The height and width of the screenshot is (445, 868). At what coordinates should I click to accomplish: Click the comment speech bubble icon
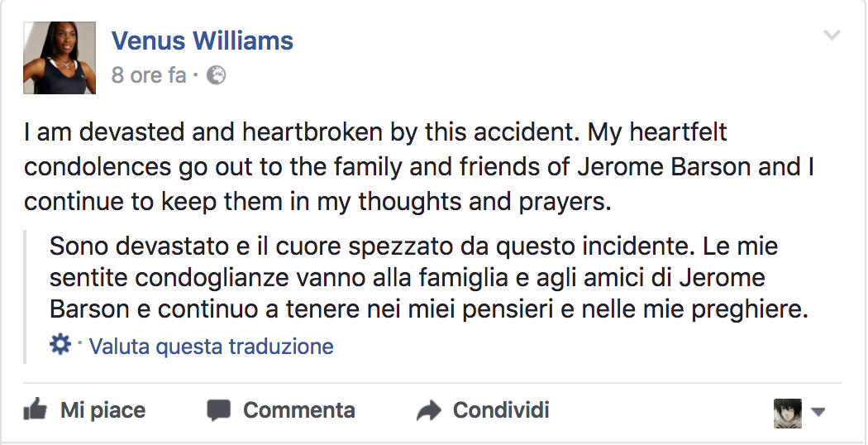[219, 410]
